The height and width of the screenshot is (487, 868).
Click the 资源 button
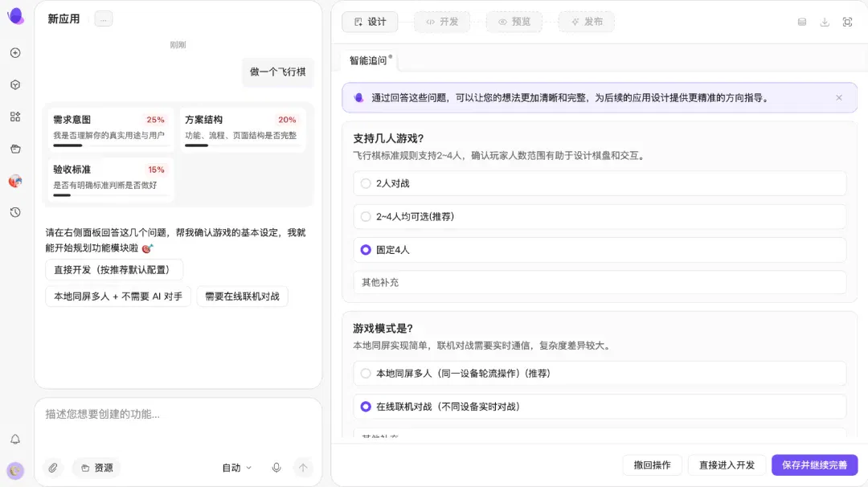[97, 468]
